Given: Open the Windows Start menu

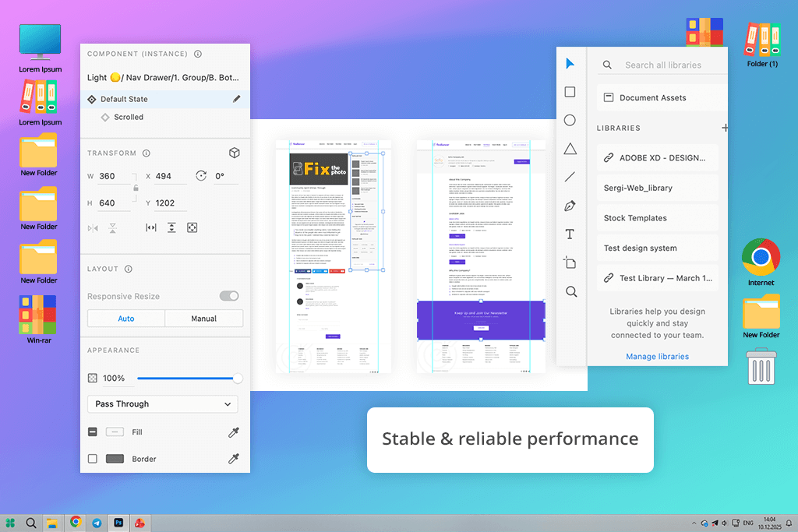Looking at the screenshot, I should tap(10, 523).
